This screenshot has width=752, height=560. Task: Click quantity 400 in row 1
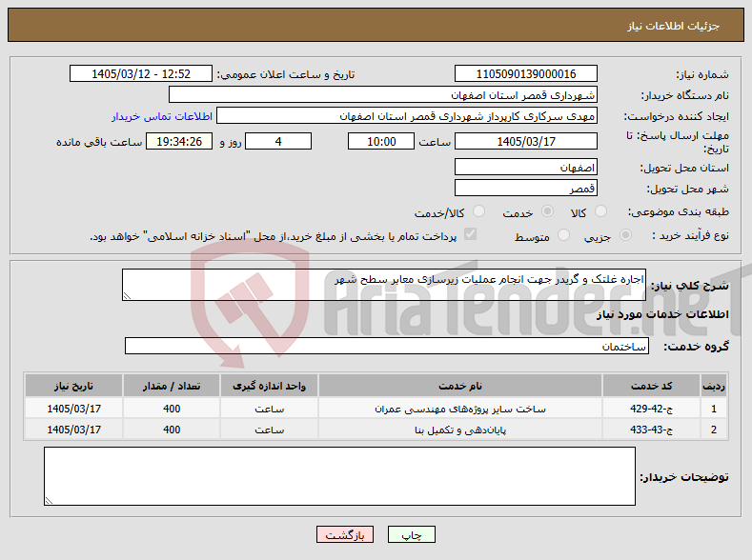[172, 409]
